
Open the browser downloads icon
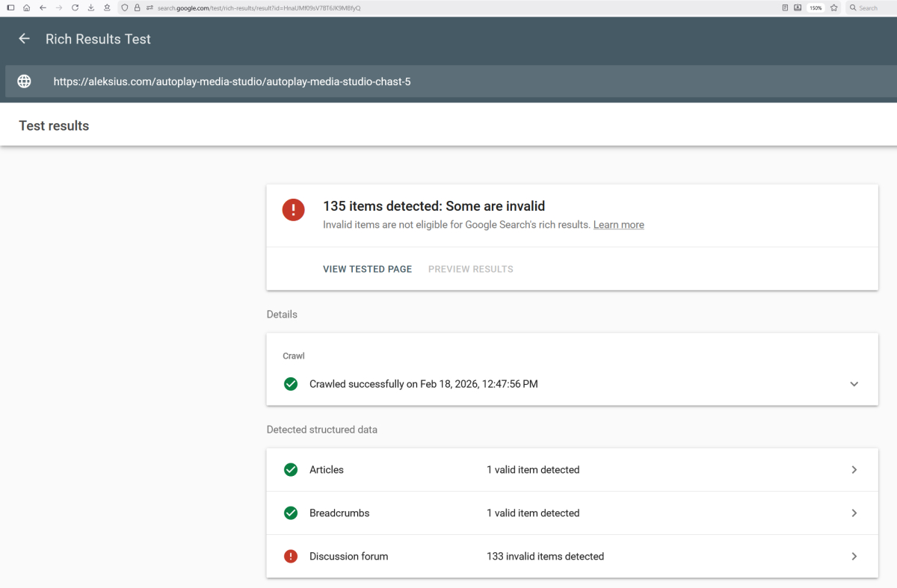(91, 8)
